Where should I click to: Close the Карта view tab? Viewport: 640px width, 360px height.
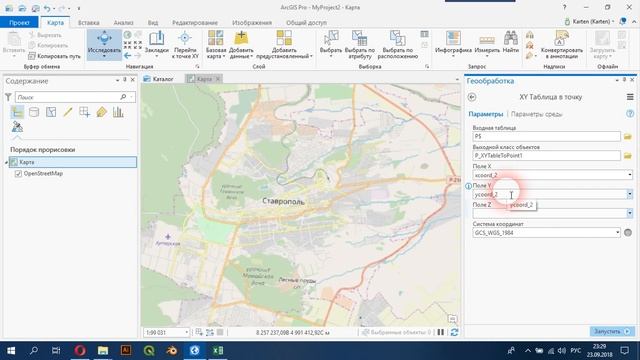click(218, 79)
